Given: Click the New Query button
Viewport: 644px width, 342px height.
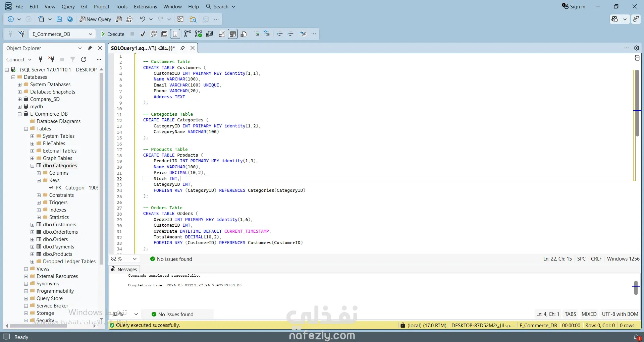Looking at the screenshot, I should [95, 19].
